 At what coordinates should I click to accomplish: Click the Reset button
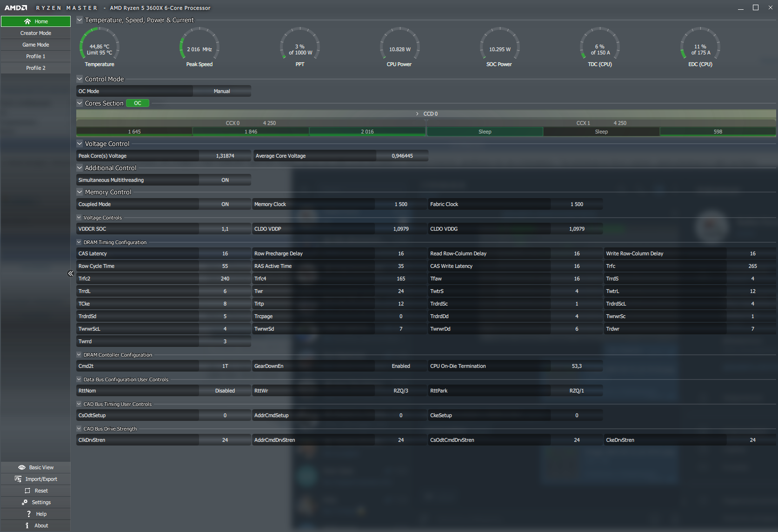click(x=36, y=491)
